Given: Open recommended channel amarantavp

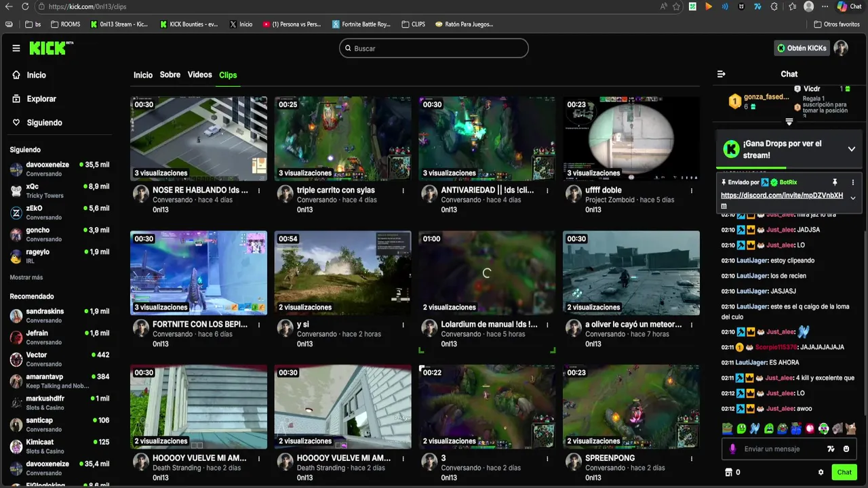Looking at the screenshot, I should pos(60,381).
